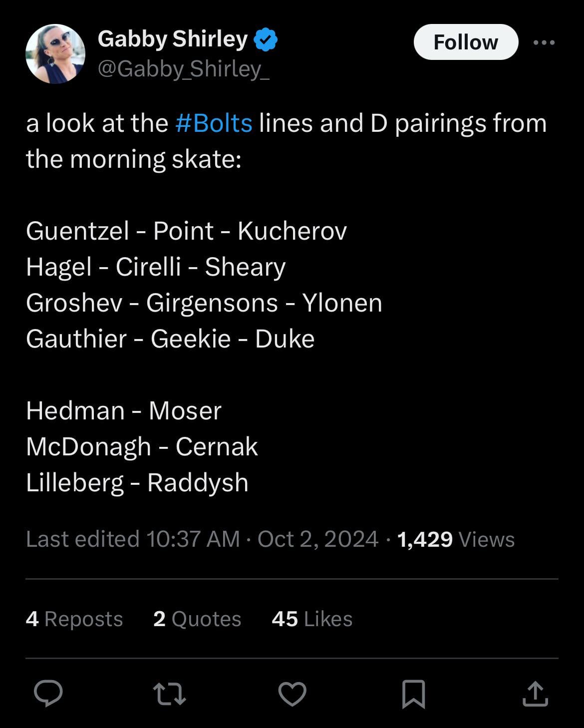Open the @Gabby_Shirley_ handle

pyautogui.click(x=184, y=69)
